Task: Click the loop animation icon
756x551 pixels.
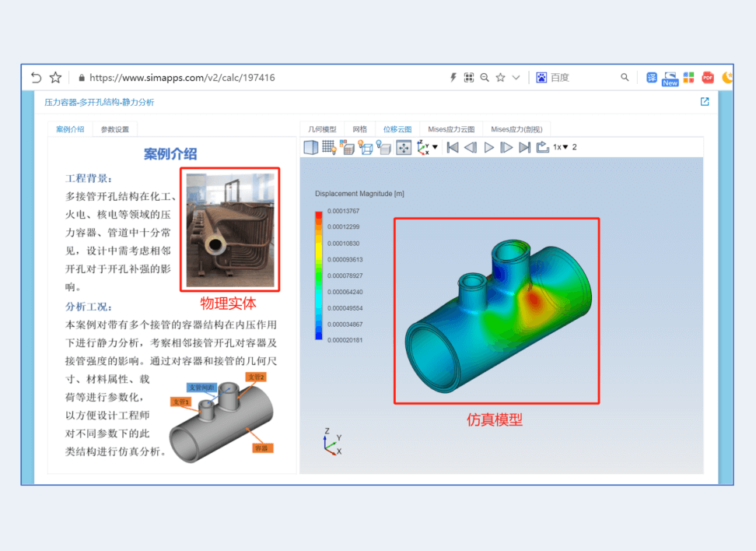Action: pos(543,147)
